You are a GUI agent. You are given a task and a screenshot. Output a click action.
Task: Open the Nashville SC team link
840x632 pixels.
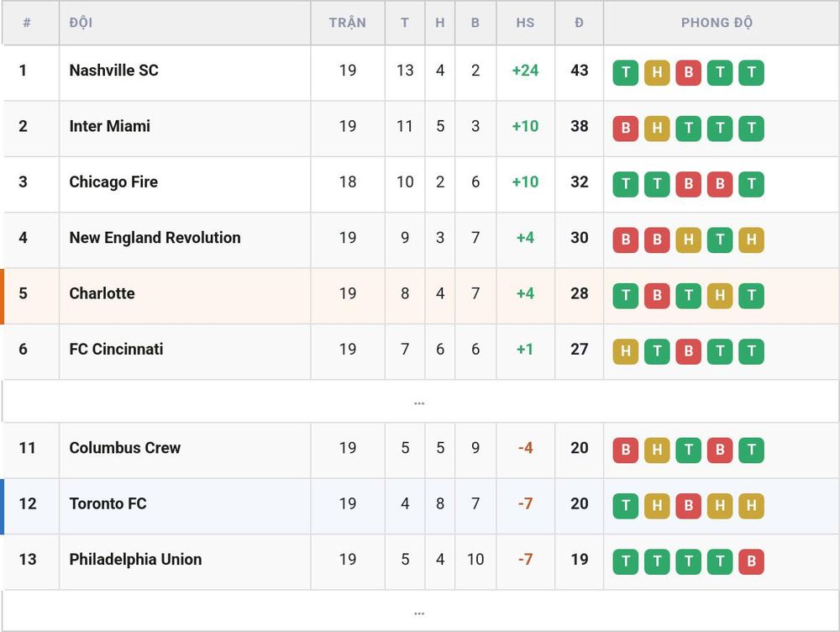113,71
